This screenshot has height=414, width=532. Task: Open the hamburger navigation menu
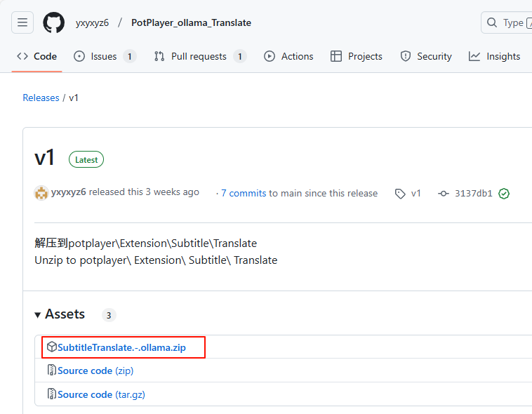(22, 22)
